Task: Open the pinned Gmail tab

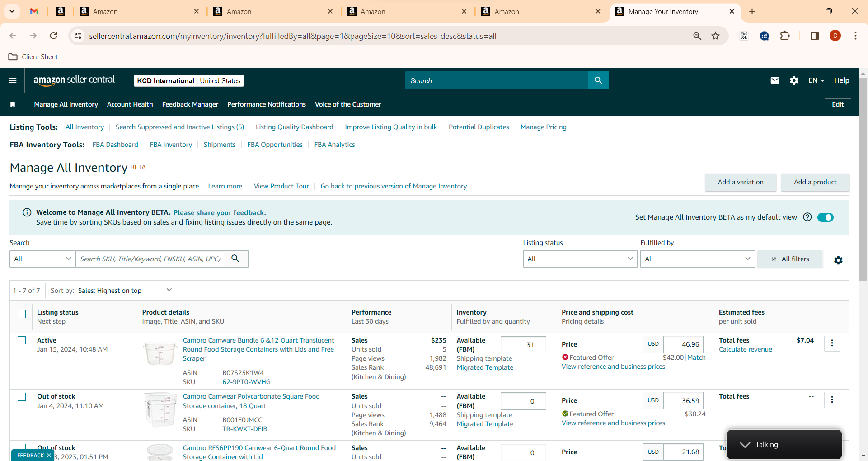Action: tap(34, 11)
